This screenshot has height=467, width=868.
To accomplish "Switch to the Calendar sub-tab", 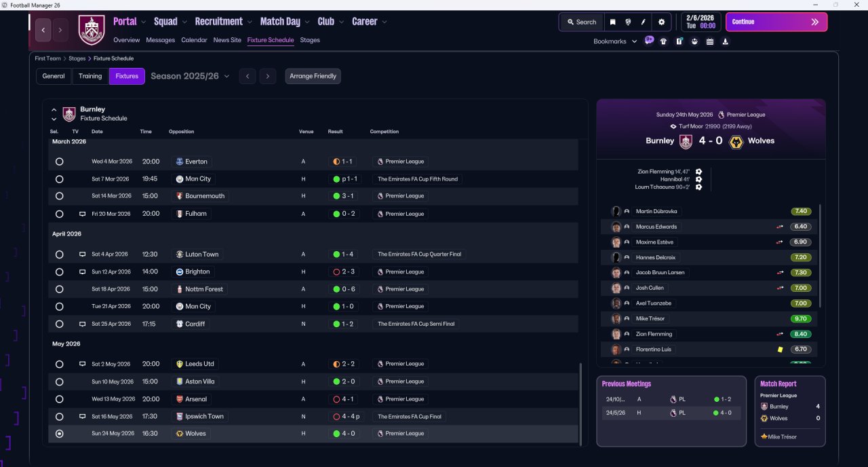I will coord(194,40).
